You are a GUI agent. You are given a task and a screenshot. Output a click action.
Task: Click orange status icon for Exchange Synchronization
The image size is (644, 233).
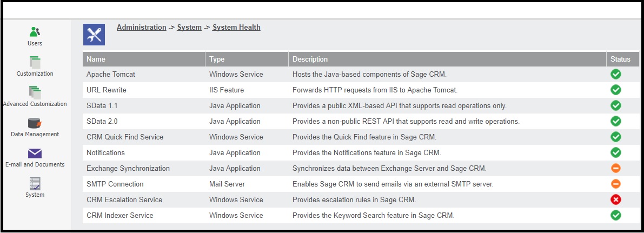point(615,168)
